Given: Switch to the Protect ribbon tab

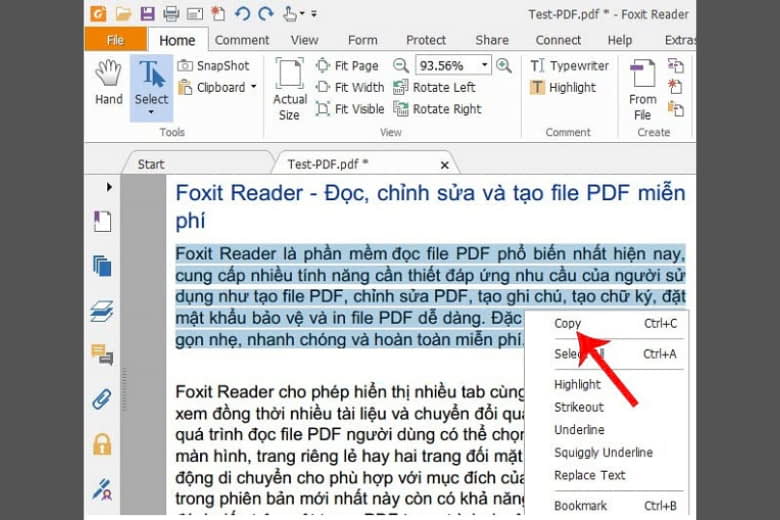Looking at the screenshot, I should [426, 40].
